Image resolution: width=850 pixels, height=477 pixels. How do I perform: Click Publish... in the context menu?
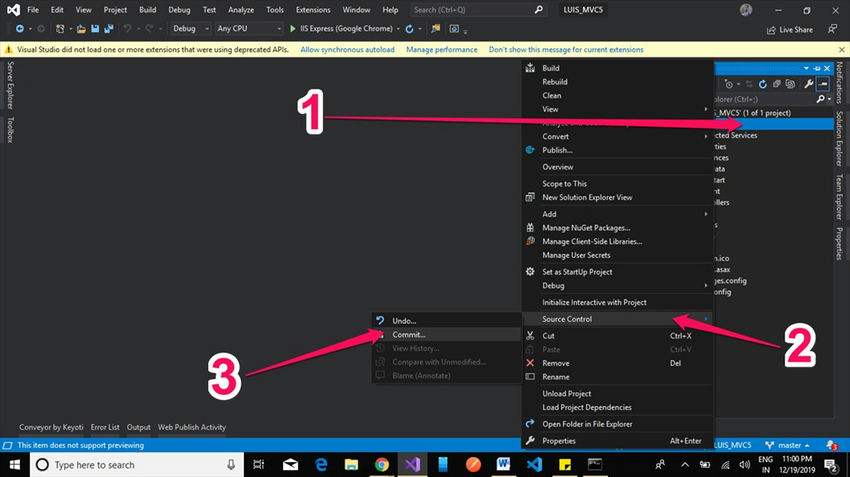(617, 150)
